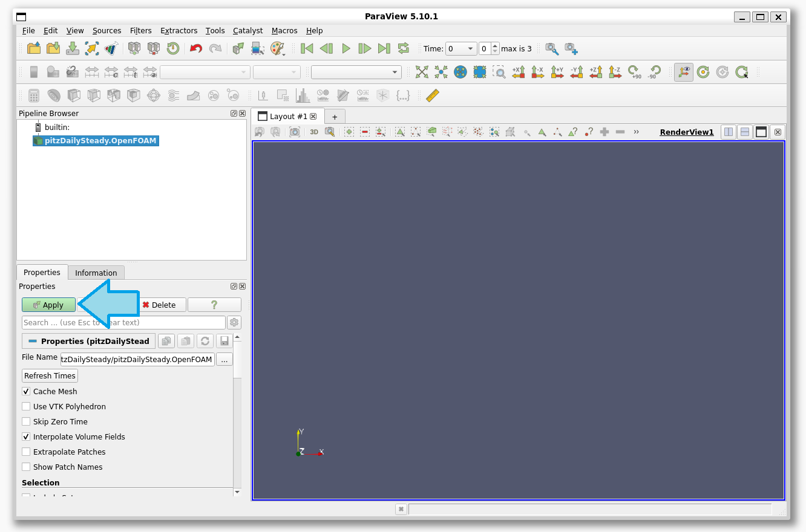Open the color array dropdown
The height and width of the screenshot is (532, 806).
coord(205,73)
